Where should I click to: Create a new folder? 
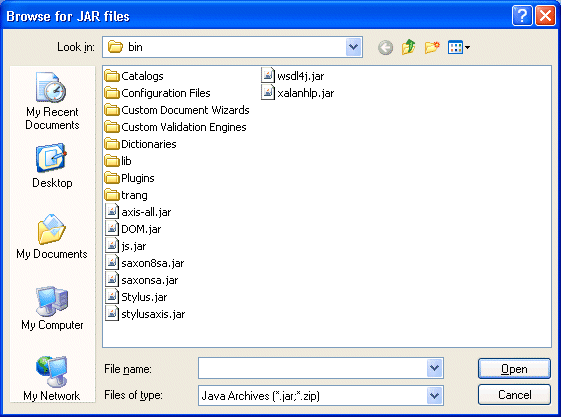pos(432,47)
